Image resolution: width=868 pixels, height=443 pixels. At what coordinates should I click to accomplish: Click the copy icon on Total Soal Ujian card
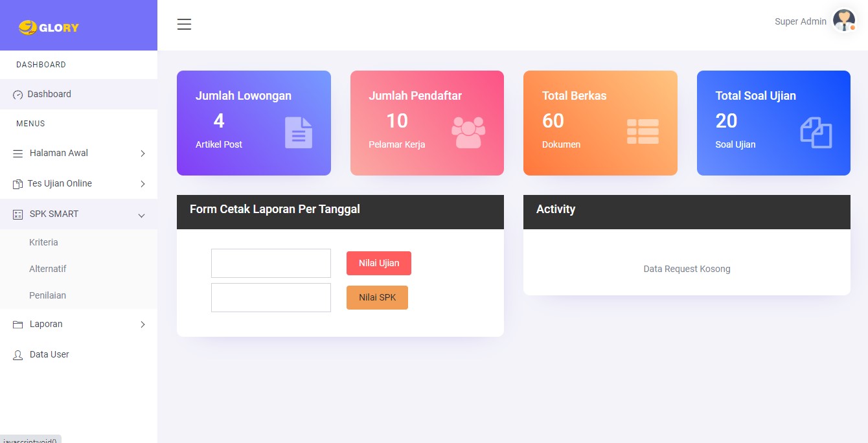pos(816,133)
